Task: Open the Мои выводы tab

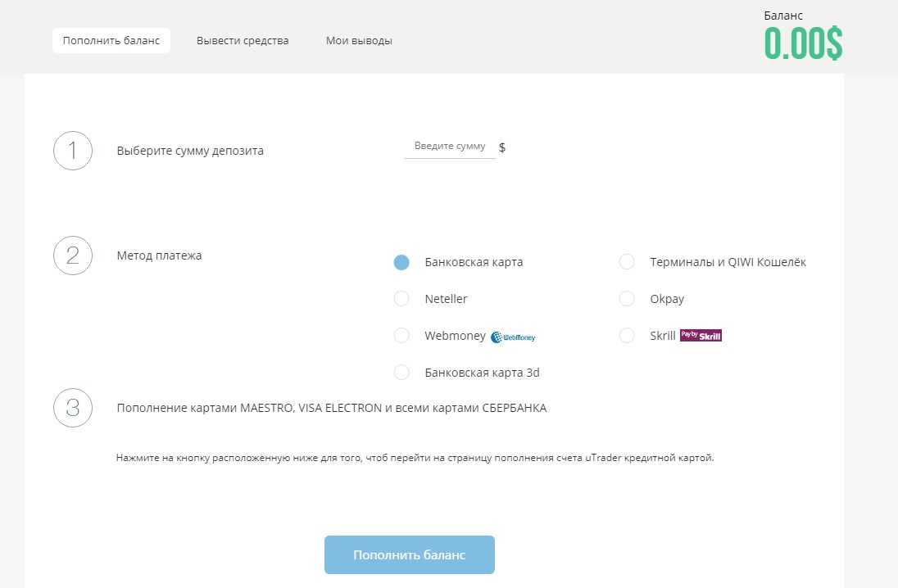Action: point(359,41)
